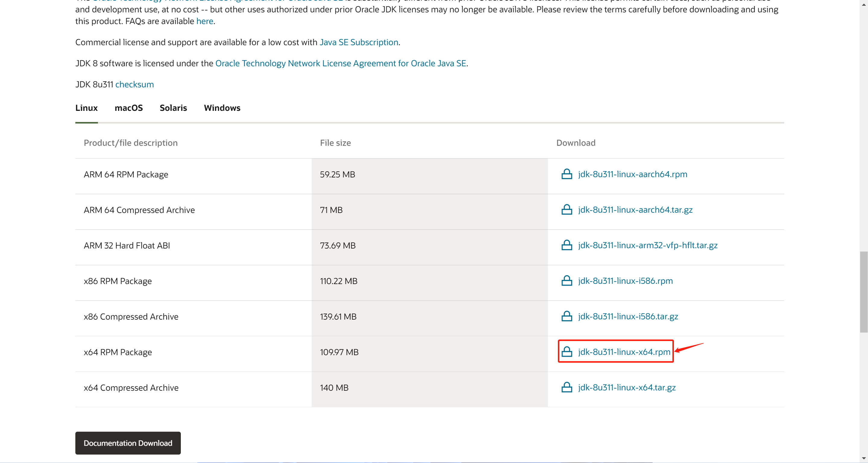Image resolution: width=868 pixels, height=463 pixels.
Task: Download jdk-8u311-linux-x64.rpm file
Action: point(624,352)
